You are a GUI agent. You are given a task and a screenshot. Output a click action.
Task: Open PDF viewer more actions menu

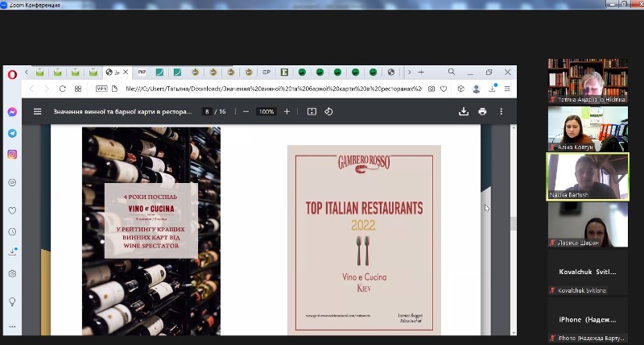[501, 111]
